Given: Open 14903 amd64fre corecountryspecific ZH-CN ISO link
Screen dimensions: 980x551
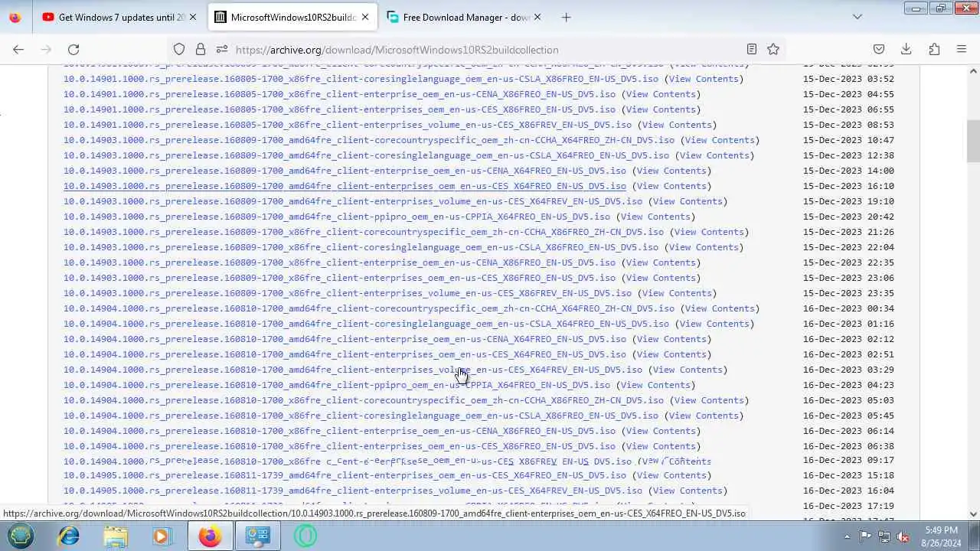Looking at the screenshot, I should coord(369,140).
